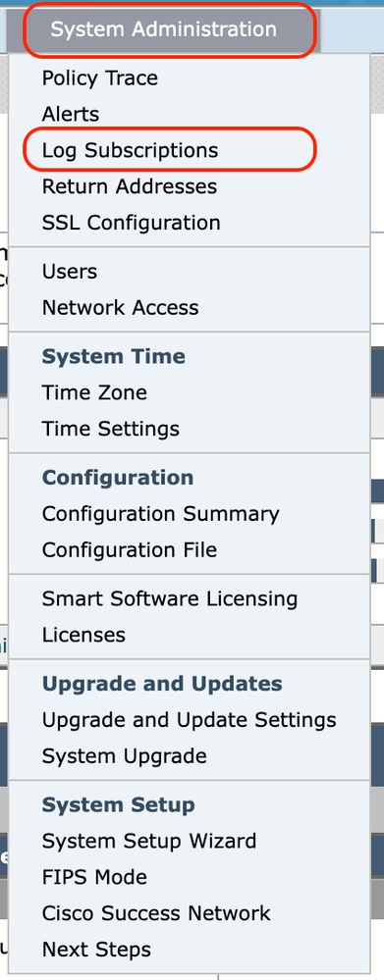View the Configuration Summary

coord(161,514)
